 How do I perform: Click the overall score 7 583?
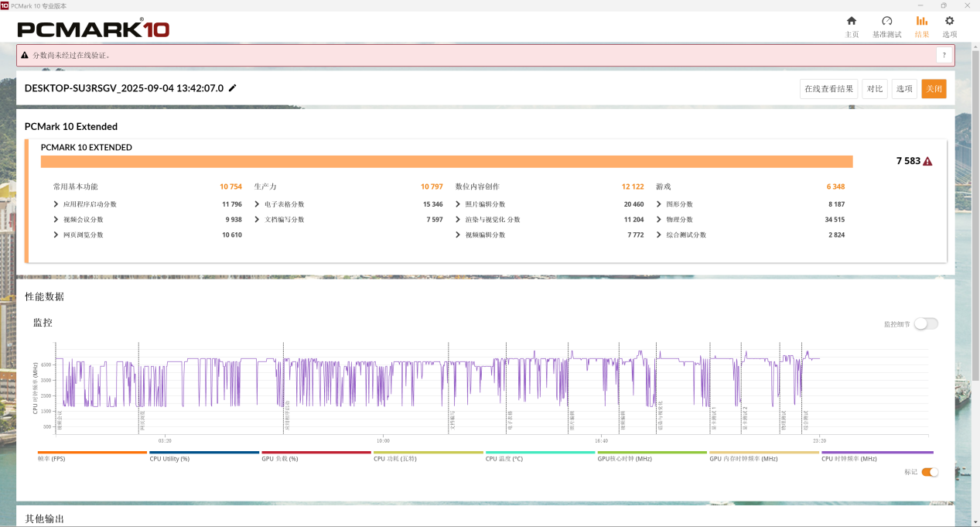[x=908, y=161]
